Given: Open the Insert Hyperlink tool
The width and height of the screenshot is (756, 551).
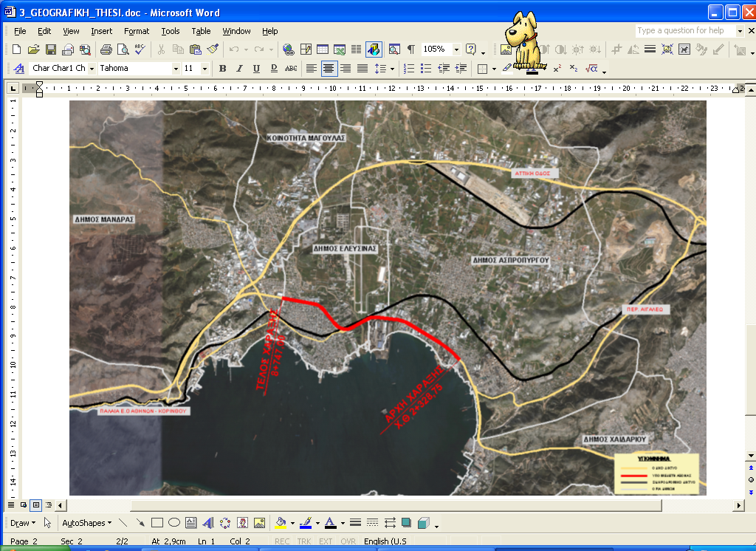Looking at the screenshot, I should point(288,49).
